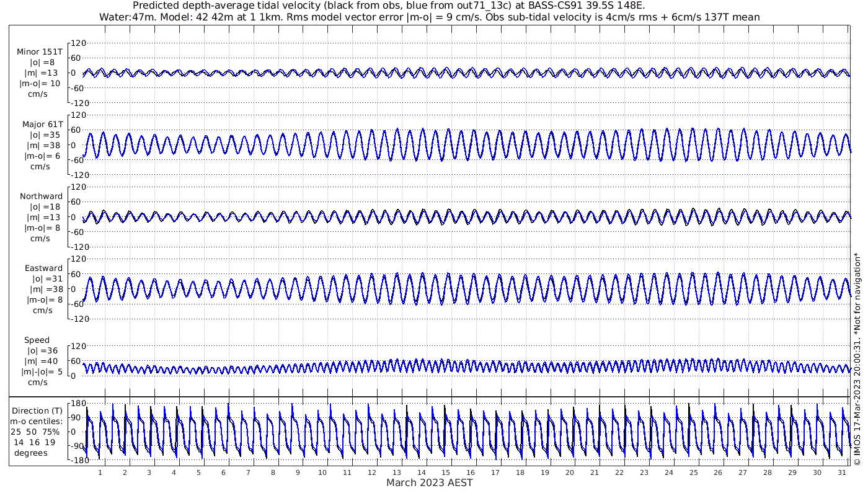This screenshot has width=868, height=496.
Task: Click day '20' on the date axis
Action: 570,472
